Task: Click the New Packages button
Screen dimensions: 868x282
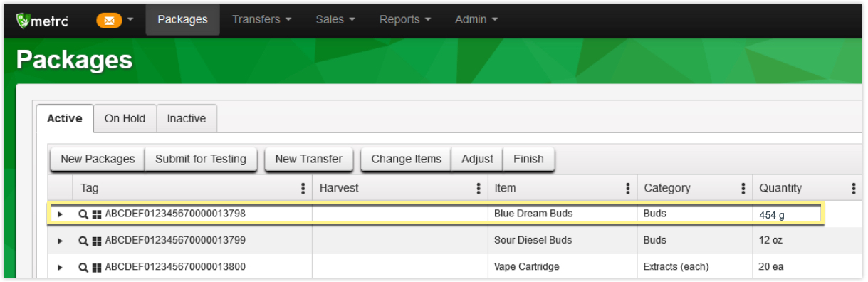Action: tap(98, 159)
